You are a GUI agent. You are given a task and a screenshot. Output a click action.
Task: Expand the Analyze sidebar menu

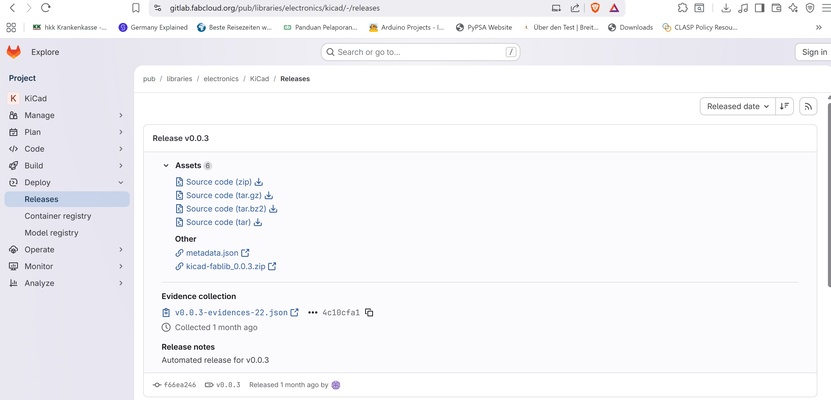pos(67,283)
